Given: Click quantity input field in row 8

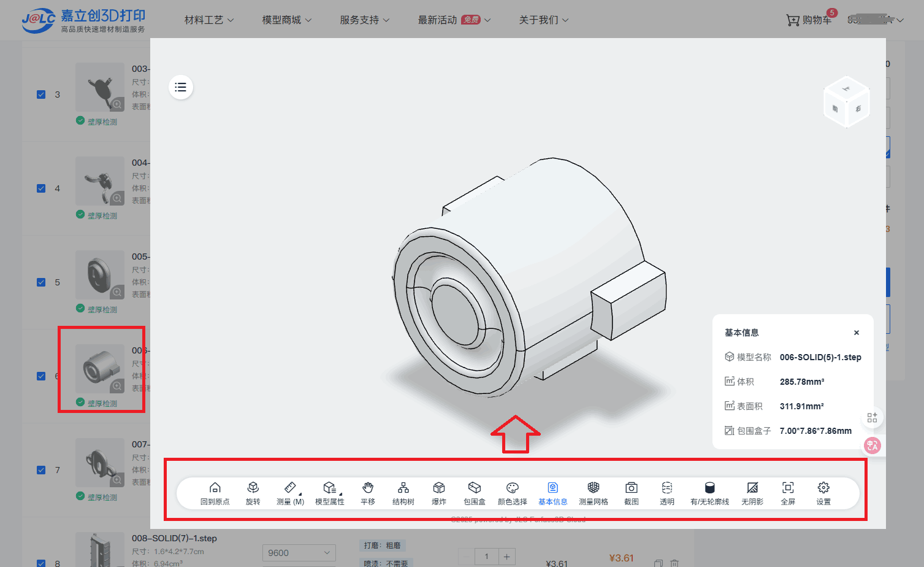Looking at the screenshot, I should click(486, 557).
